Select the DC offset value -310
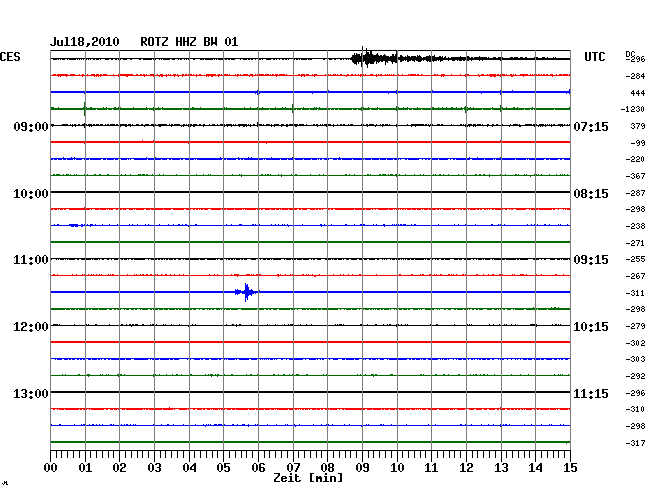This screenshot has height=494, width=650. click(x=635, y=409)
